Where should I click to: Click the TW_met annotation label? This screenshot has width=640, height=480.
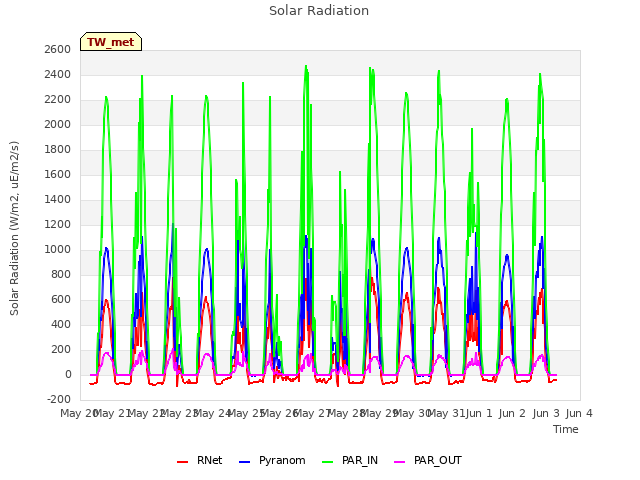pos(111,42)
